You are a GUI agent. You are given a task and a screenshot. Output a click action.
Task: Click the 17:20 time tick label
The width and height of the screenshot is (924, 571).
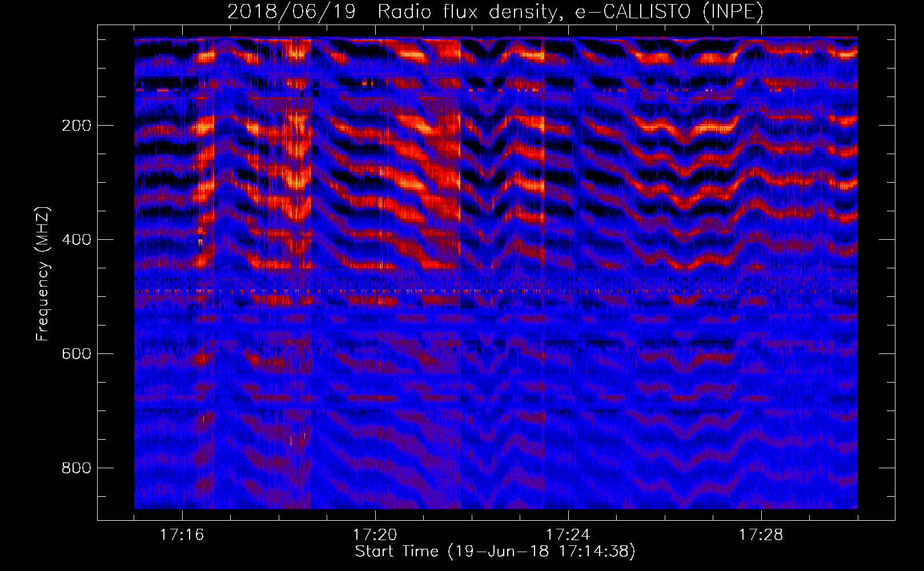pyautogui.click(x=375, y=535)
